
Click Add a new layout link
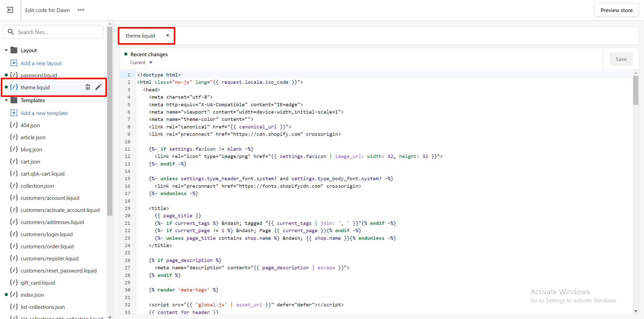[x=41, y=63]
